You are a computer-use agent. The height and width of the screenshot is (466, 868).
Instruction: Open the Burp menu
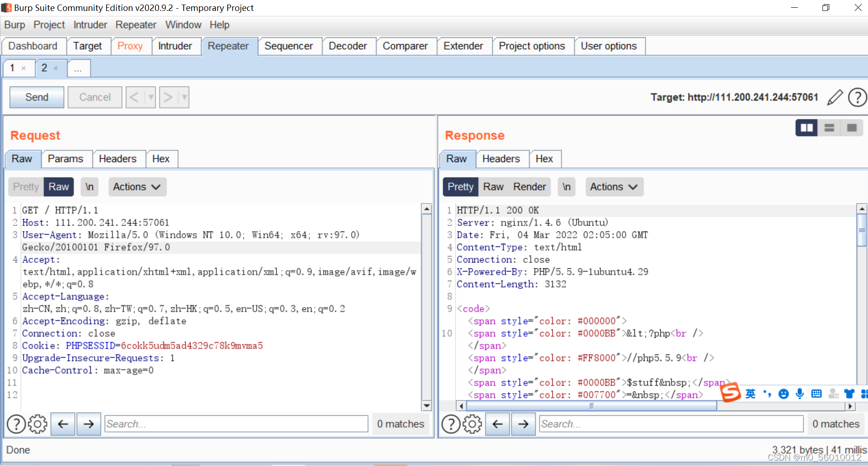[15, 25]
